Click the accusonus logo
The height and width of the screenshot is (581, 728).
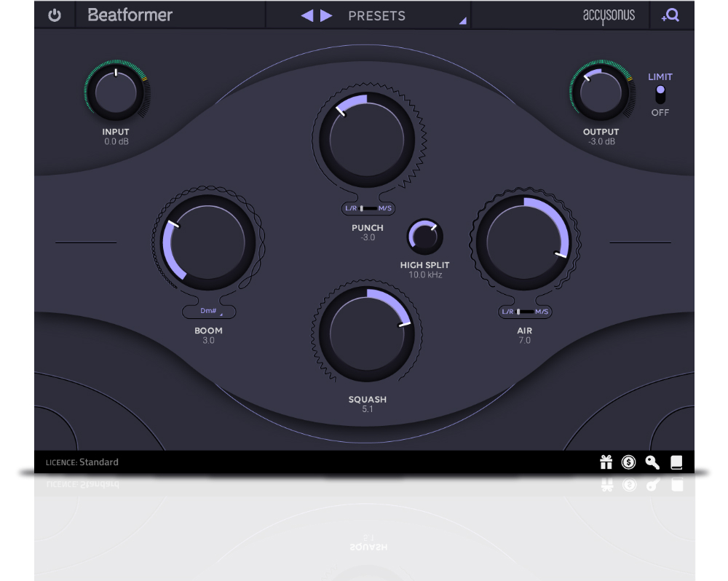click(x=609, y=16)
